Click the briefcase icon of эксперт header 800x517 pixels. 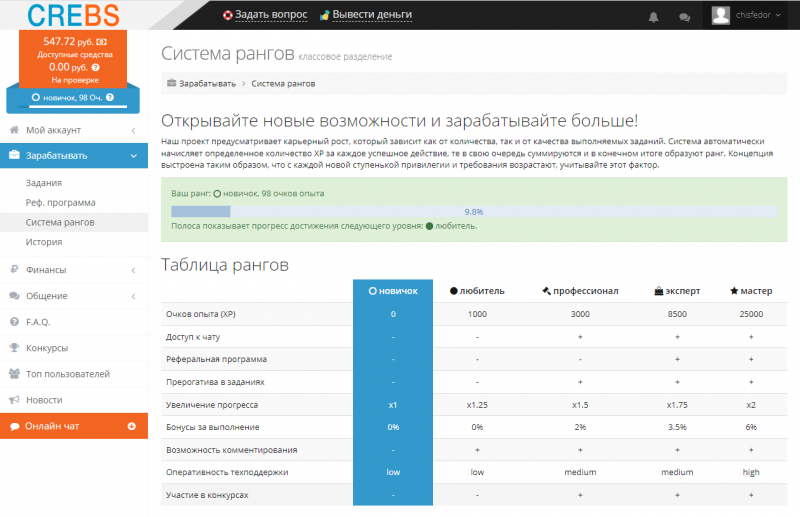tap(659, 291)
